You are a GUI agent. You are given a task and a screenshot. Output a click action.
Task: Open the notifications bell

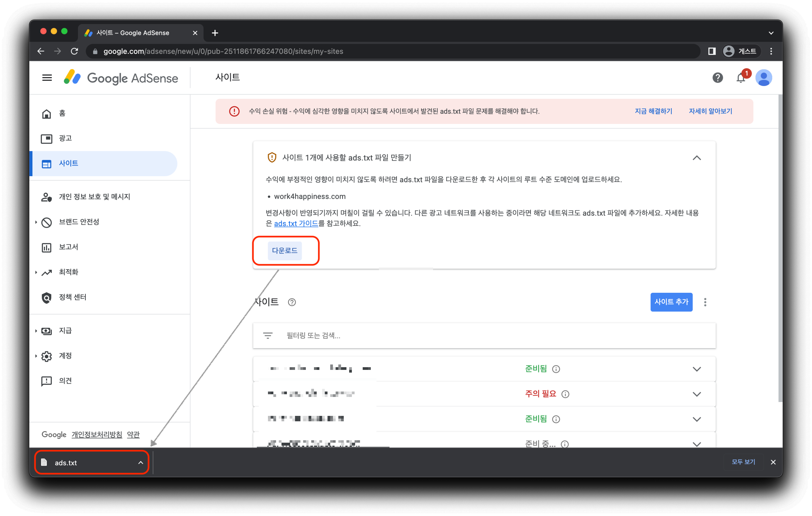741,78
